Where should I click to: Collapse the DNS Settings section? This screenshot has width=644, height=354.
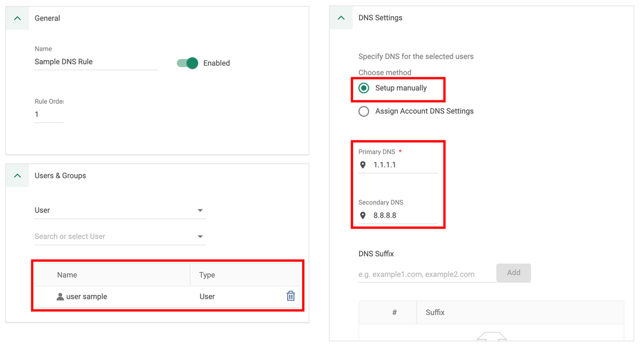tap(341, 18)
